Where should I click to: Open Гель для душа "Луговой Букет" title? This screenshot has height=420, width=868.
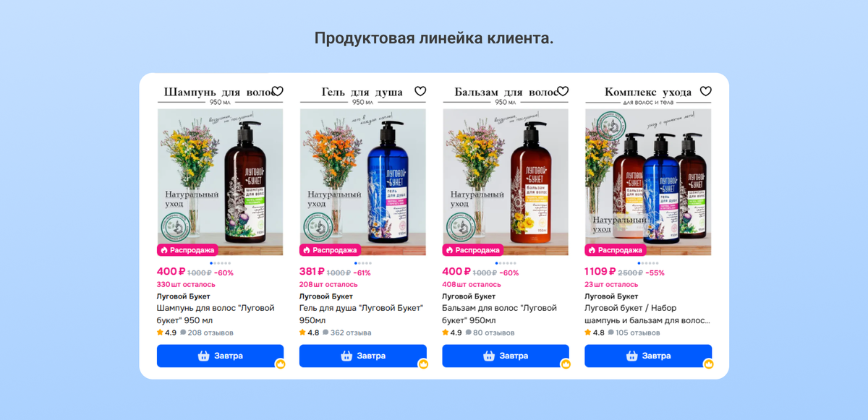pos(361,314)
